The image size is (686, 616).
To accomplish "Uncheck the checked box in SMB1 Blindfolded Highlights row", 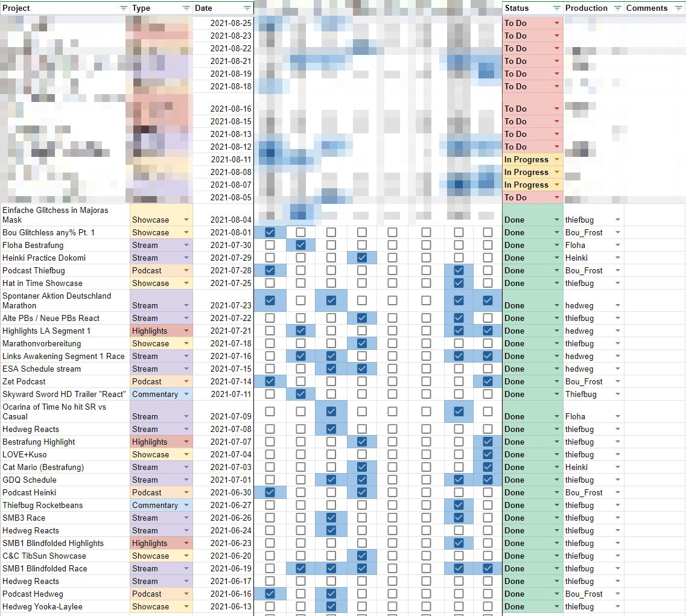I will click(x=459, y=544).
